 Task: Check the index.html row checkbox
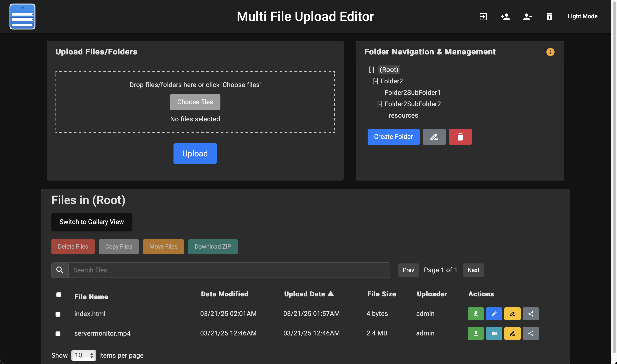[x=58, y=314]
